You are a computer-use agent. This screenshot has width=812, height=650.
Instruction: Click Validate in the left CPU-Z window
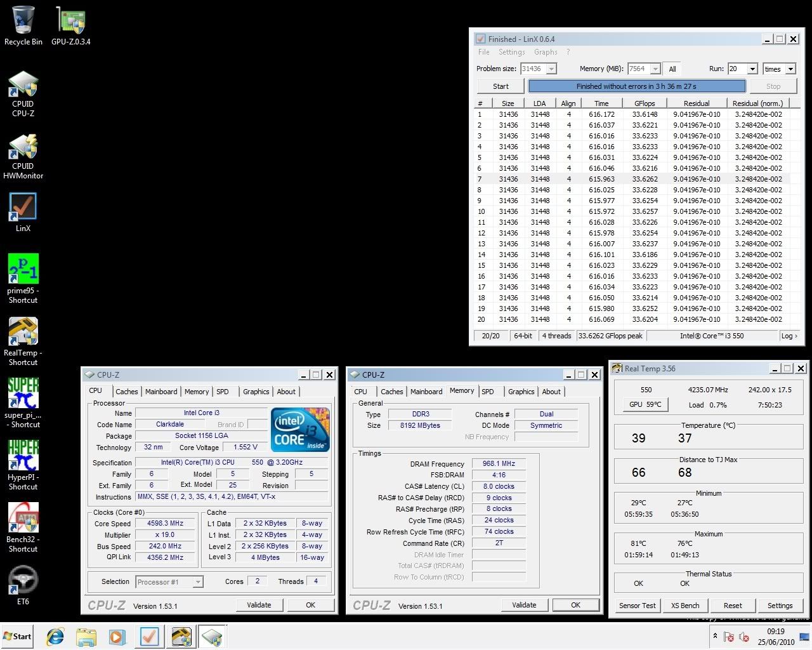pyautogui.click(x=259, y=605)
